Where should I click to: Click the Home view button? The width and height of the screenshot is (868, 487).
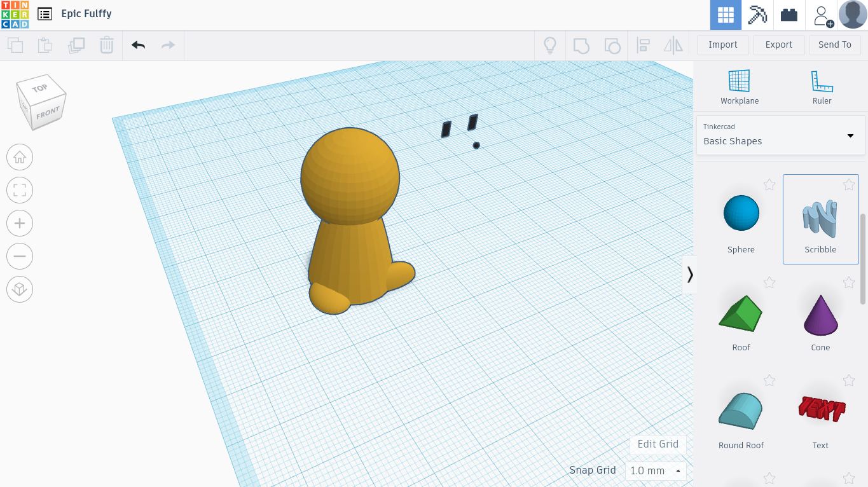20,157
